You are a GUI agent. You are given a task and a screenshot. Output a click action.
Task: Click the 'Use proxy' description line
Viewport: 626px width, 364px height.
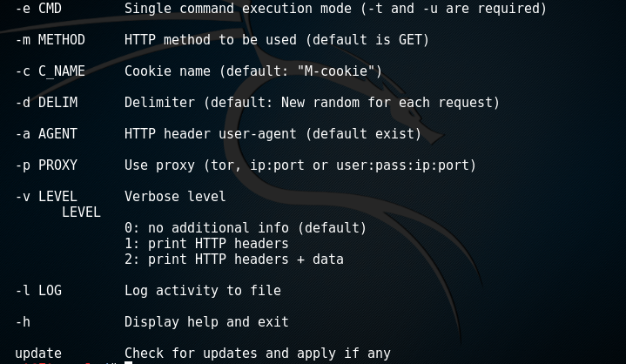300,165
